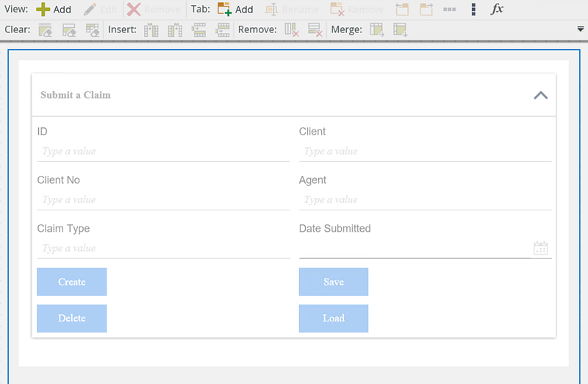588x384 pixels.
Task: Click the Client No input field
Action: pyautogui.click(x=163, y=200)
